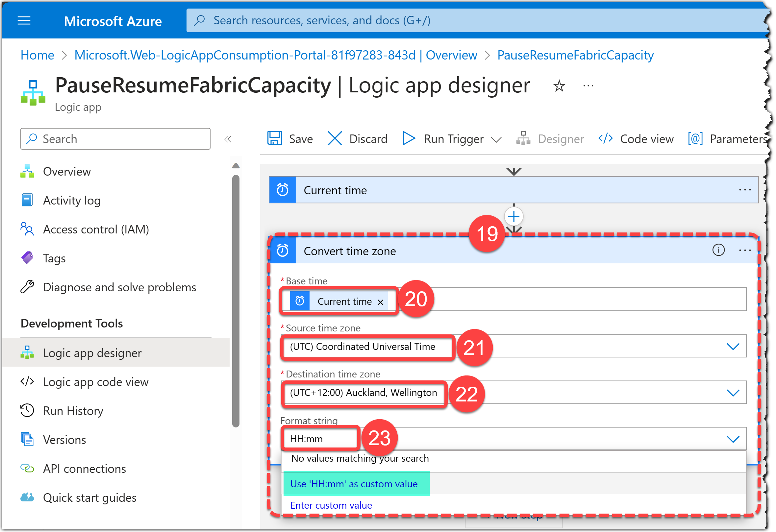Expand Destination time zone chevron arrow
The width and height of the screenshot is (776, 532).
tap(734, 394)
